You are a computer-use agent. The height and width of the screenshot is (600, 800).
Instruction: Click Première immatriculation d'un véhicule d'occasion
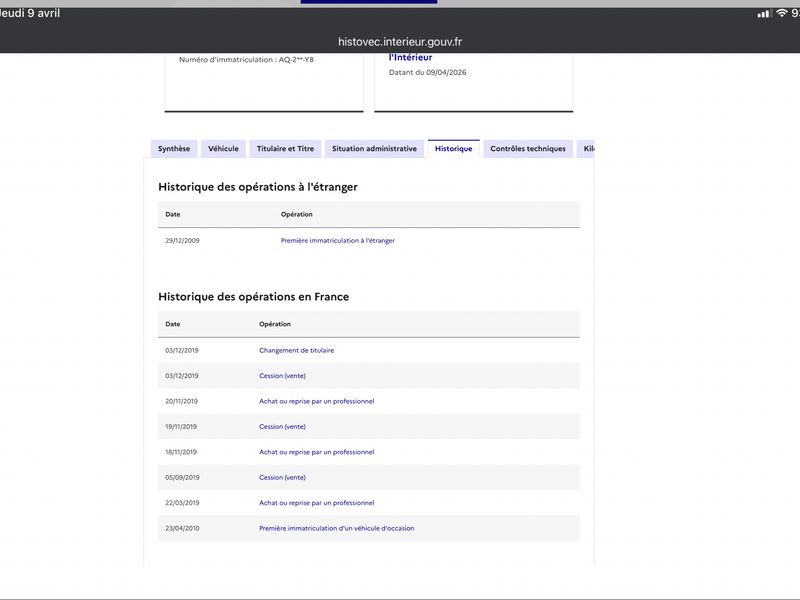point(337,528)
